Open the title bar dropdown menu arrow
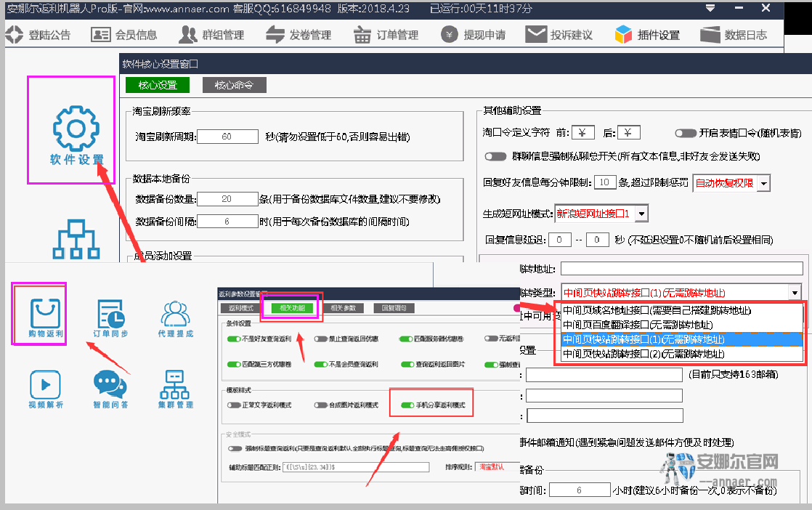Viewport: 812px width, 510px height. tap(710, 8)
